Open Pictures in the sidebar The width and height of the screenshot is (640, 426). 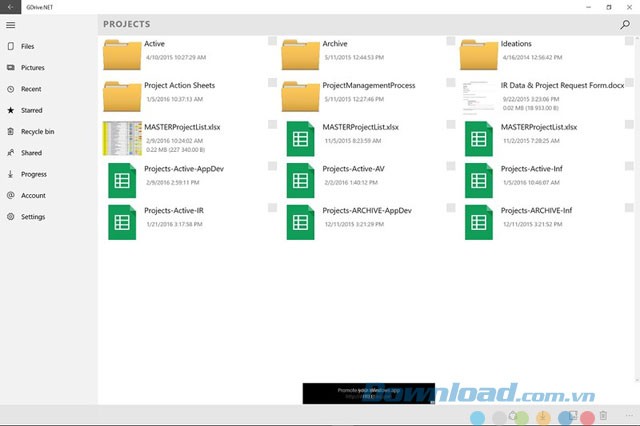49,67
